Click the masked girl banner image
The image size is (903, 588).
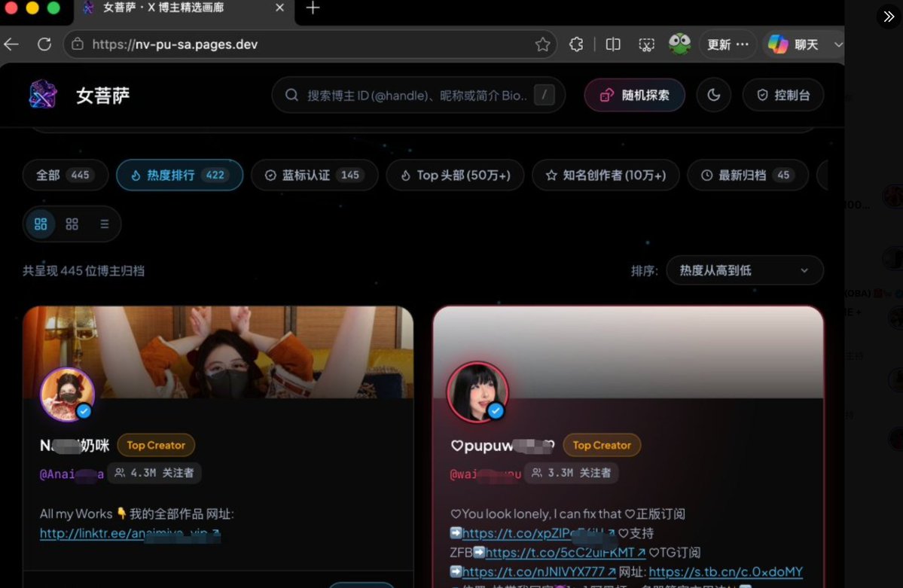218,352
